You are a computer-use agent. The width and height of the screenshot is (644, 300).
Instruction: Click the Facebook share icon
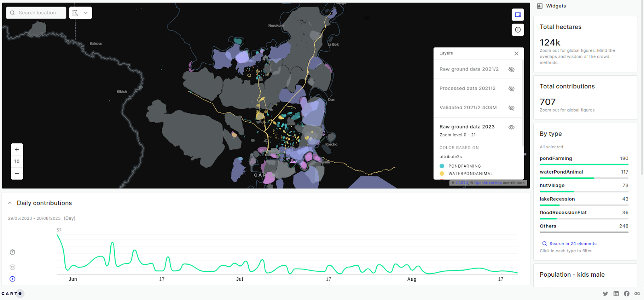pos(627,294)
